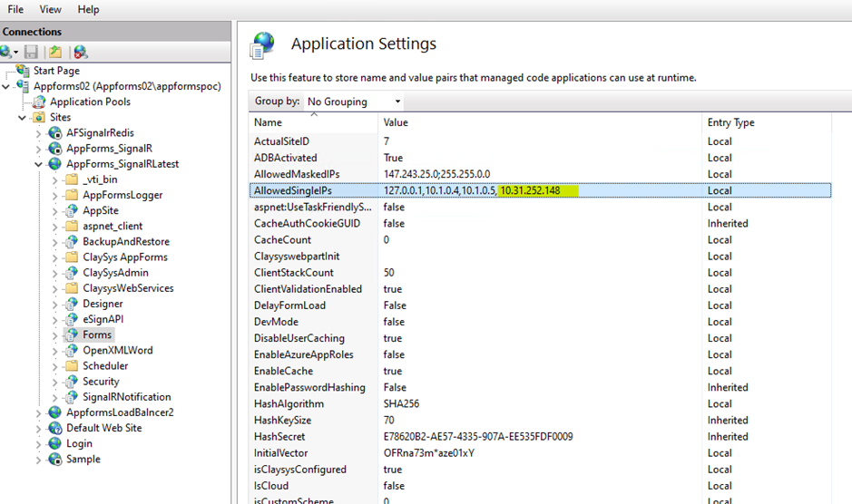Image resolution: width=852 pixels, height=504 pixels.
Task: Click the Delete Connection icon with red X
Action: pyautogui.click(x=81, y=53)
